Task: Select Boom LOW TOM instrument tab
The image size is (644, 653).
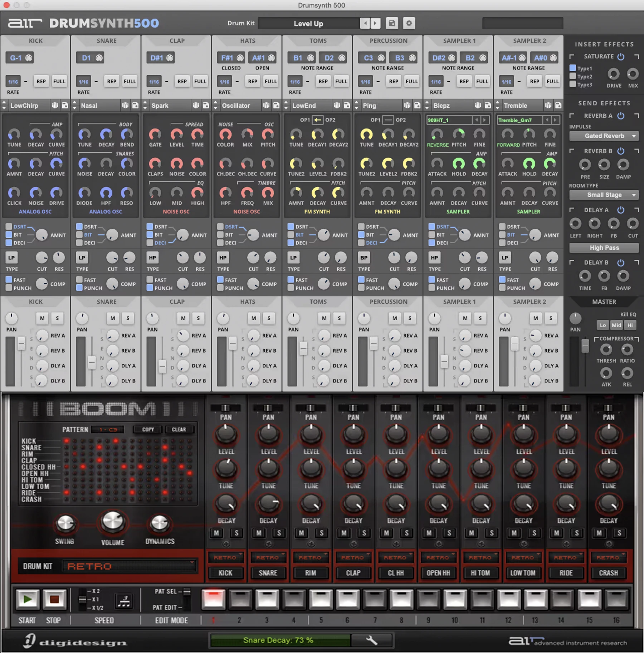Action: click(523, 573)
